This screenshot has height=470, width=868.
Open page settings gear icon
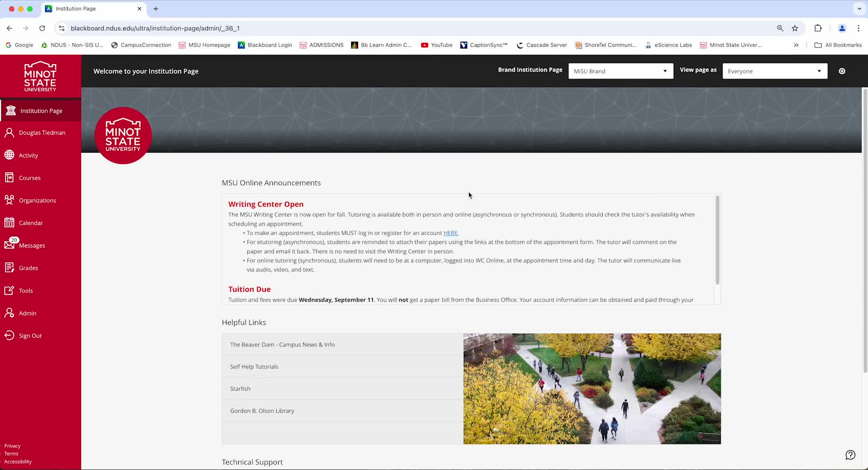tap(842, 71)
